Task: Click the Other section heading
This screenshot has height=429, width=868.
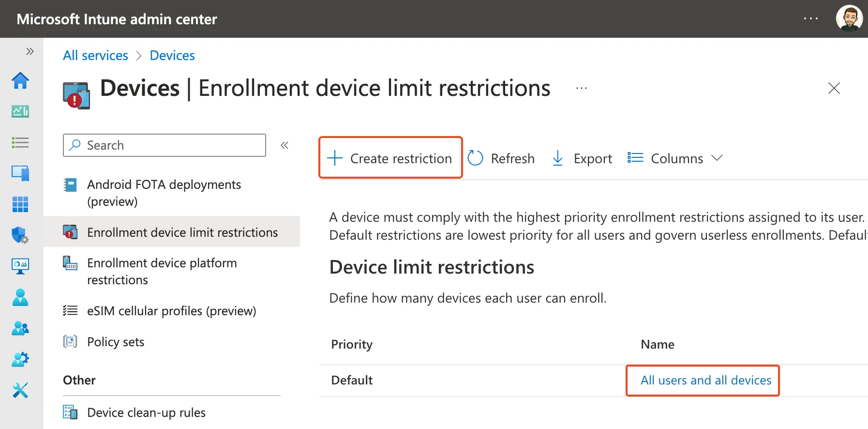Action: coord(79,380)
